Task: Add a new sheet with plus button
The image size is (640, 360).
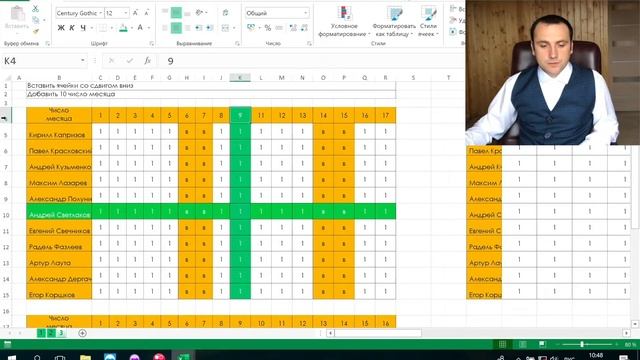Action: click(x=82, y=333)
